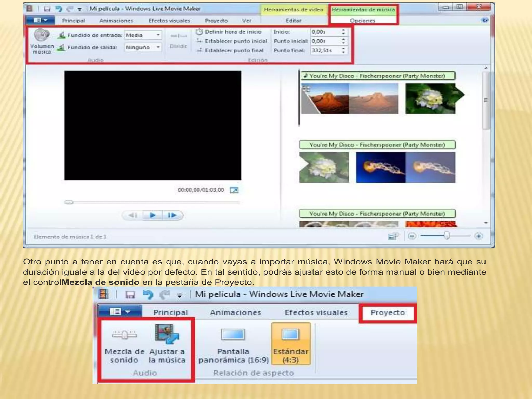Redo using upper quick access toolbar arrow
Screen dimensions: 532x399
coord(69,9)
